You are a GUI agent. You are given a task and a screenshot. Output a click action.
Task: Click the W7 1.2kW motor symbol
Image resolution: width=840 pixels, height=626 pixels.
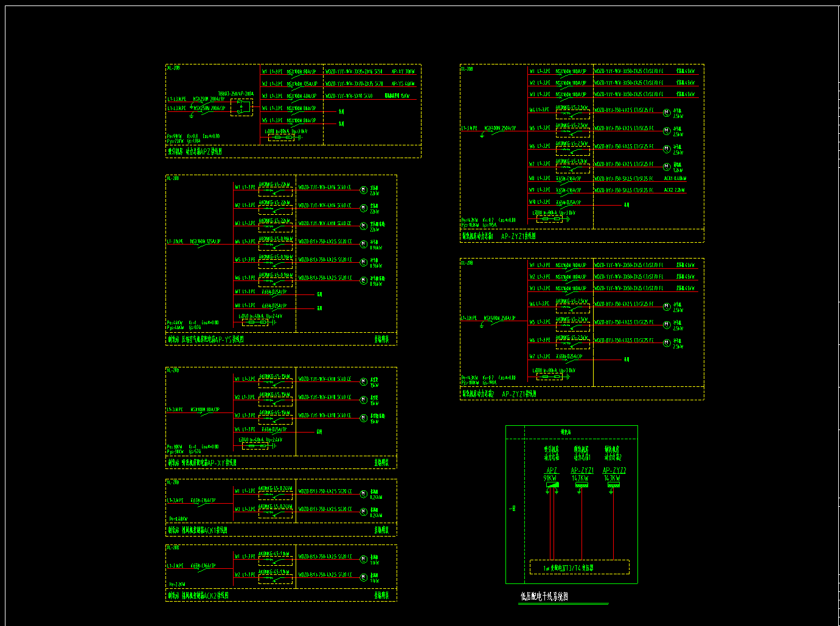[x=667, y=167]
